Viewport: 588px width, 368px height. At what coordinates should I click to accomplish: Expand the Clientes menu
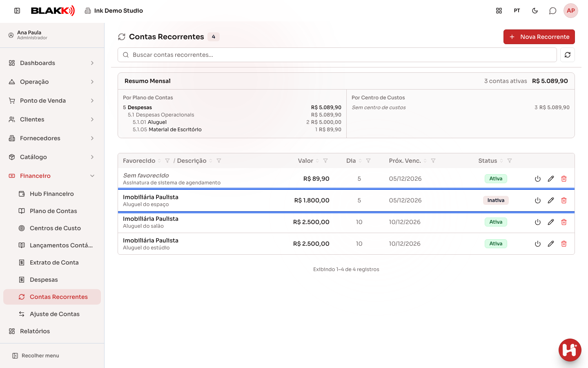52,119
